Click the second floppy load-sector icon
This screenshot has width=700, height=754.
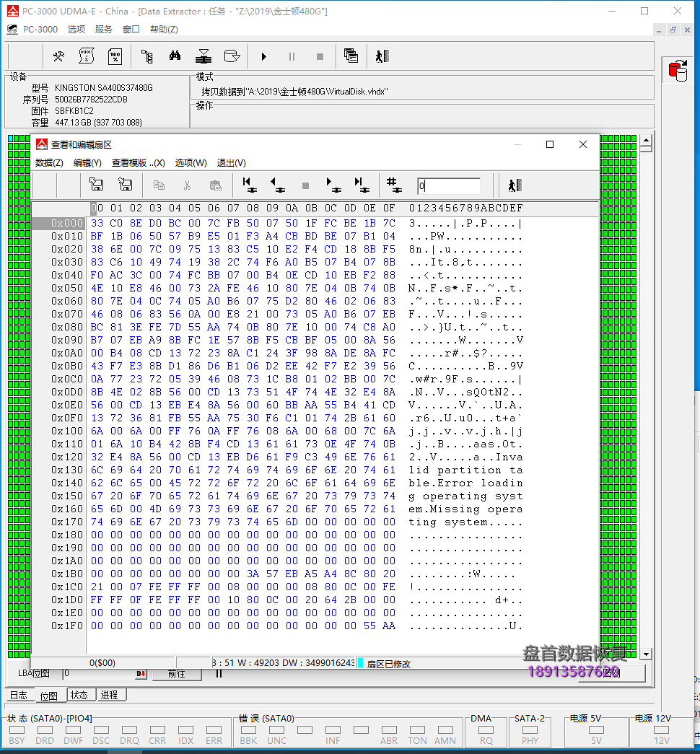click(x=125, y=184)
